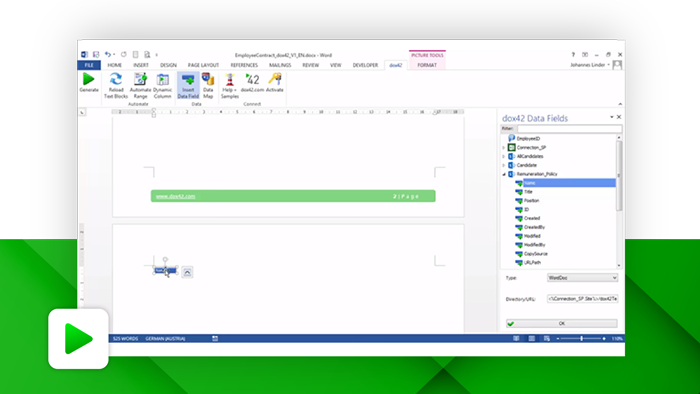This screenshot has width=700, height=394.
Task: Click Reload Text Blocks
Action: pyautogui.click(x=116, y=86)
